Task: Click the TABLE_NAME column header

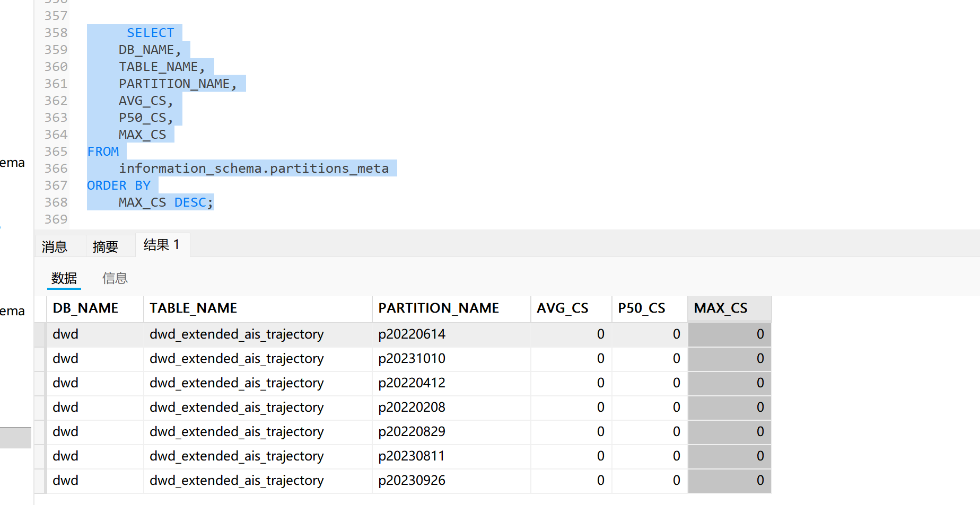Action: pyautogui.click(x=193, y=308)
